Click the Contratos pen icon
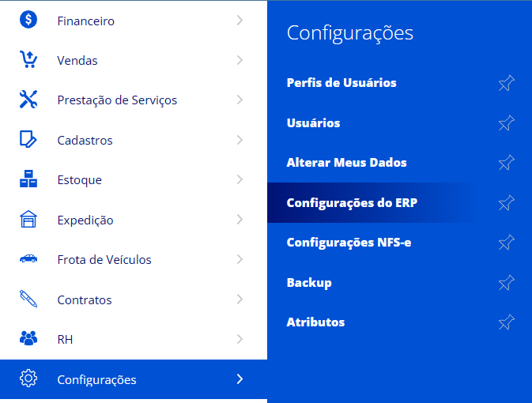Screen dimensions: 532x403 pyautogui.click(x=28, y=299)
